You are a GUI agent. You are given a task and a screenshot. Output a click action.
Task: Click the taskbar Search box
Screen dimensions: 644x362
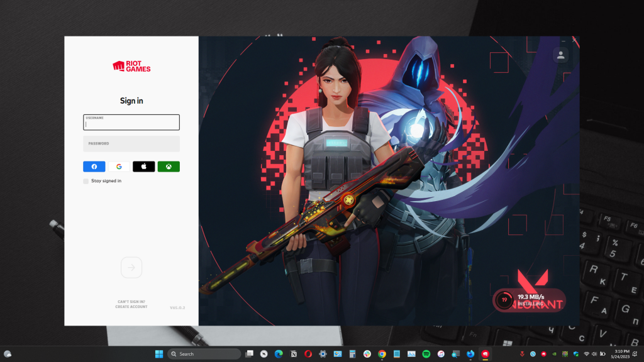click(x=204, y=354)
